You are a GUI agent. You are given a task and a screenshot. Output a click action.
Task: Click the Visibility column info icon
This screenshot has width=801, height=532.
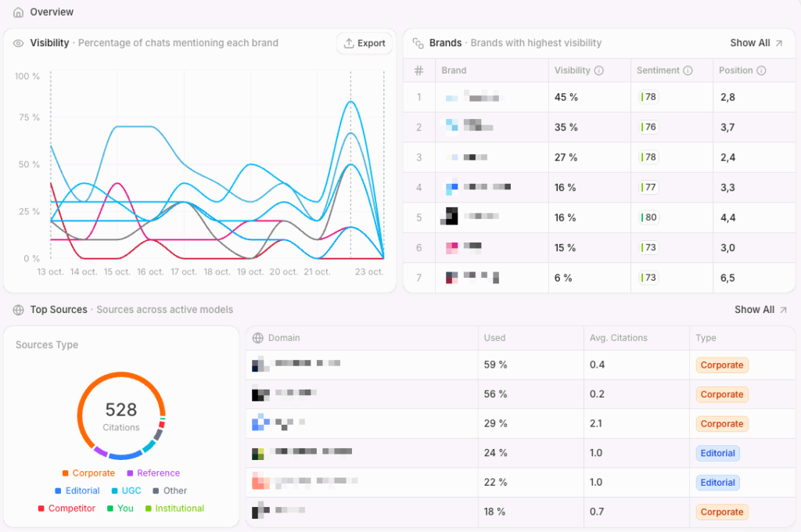coord(599,70)
